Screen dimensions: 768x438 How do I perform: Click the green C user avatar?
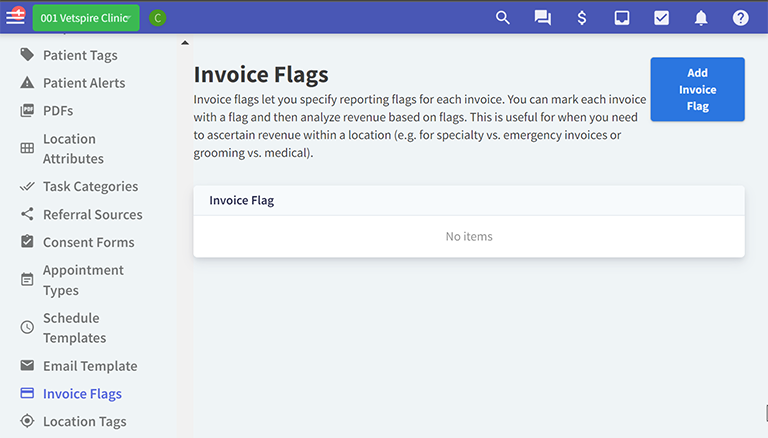[x=157, y=17]
